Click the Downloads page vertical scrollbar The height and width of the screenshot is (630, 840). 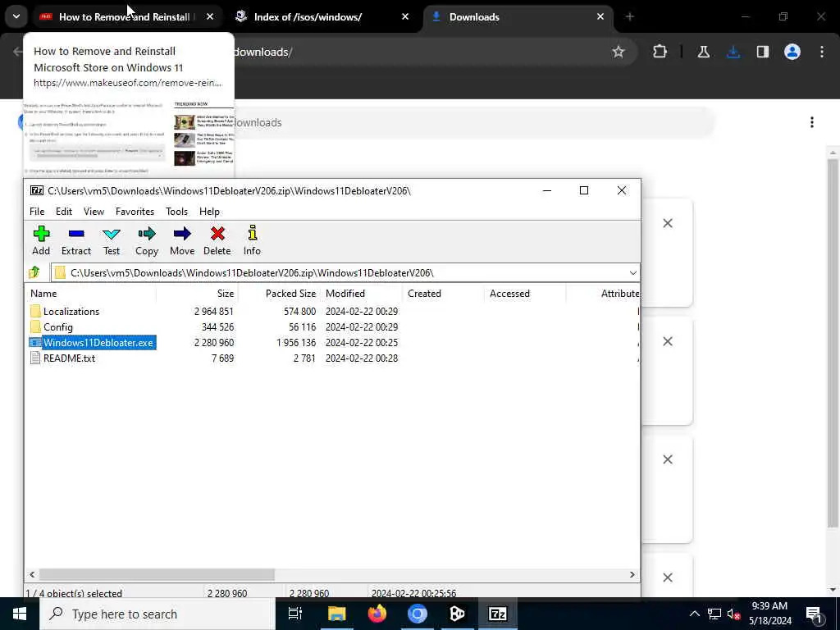(x=833, y=343)
